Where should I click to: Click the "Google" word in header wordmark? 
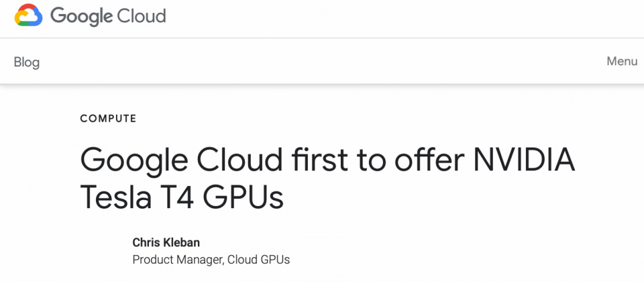click(82, 17)
